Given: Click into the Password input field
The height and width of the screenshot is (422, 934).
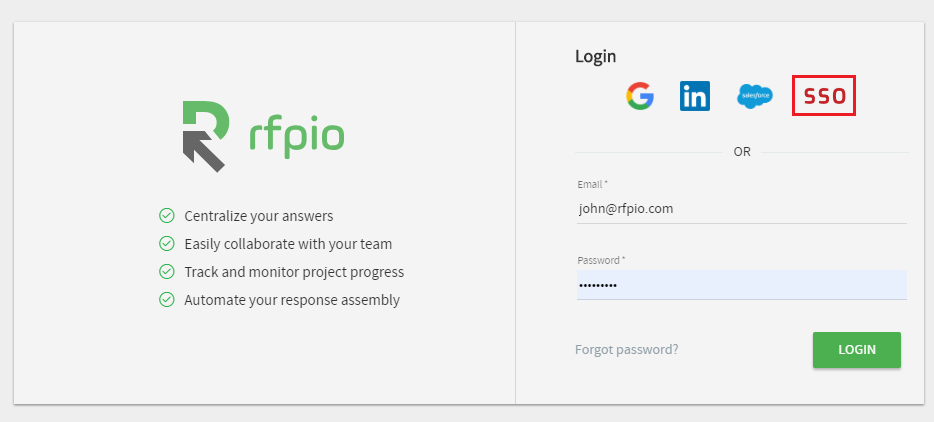Looking at the screenshot, I should tap(740, 285).
